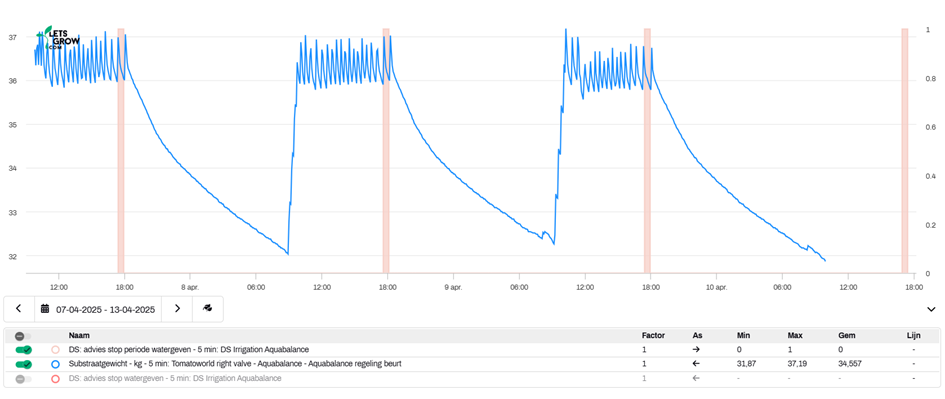Select the Substraatgewicht Tomatoworld right valve row

tap(472, 364)
